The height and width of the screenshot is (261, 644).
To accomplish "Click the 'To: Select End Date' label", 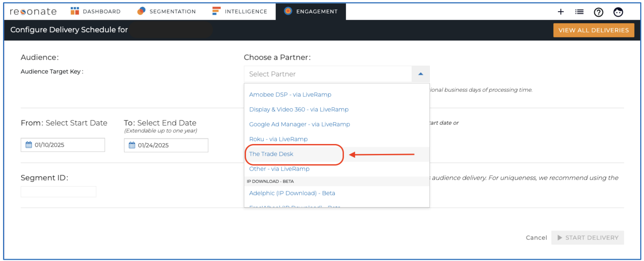I will tap(160, 123).
